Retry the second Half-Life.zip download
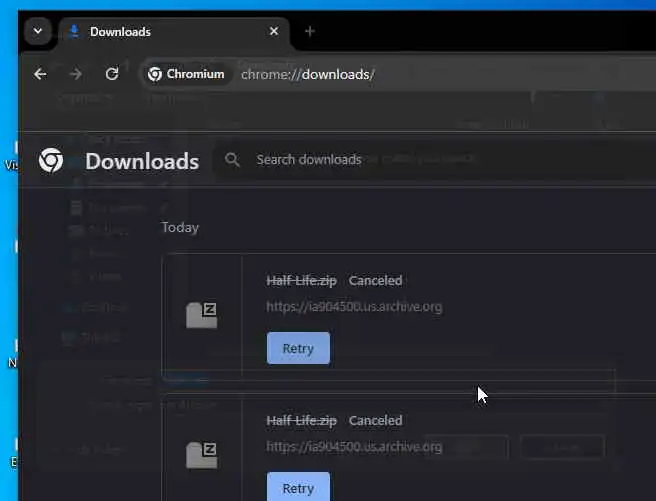 pyautogui.click(x=298, y=487)
